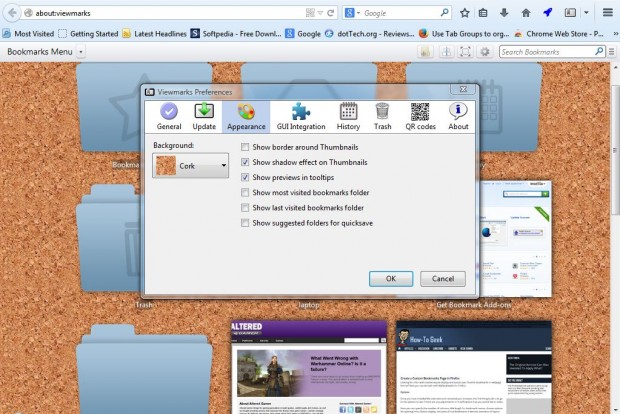Toggle Show previews in tooltips
The height and width of the screenshot is (414, 620).
[246, 177]
